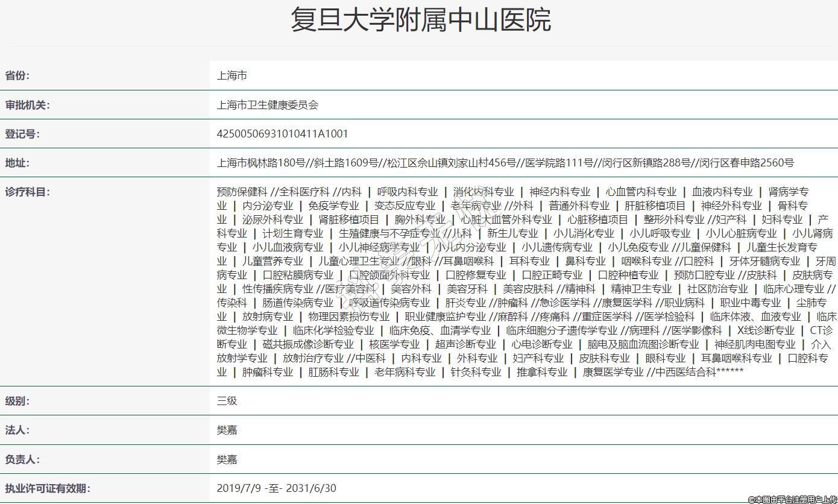Click the 三级 level value
Image resolution: width=838 pixels, height=504 pixels.
tap(227, 401)
